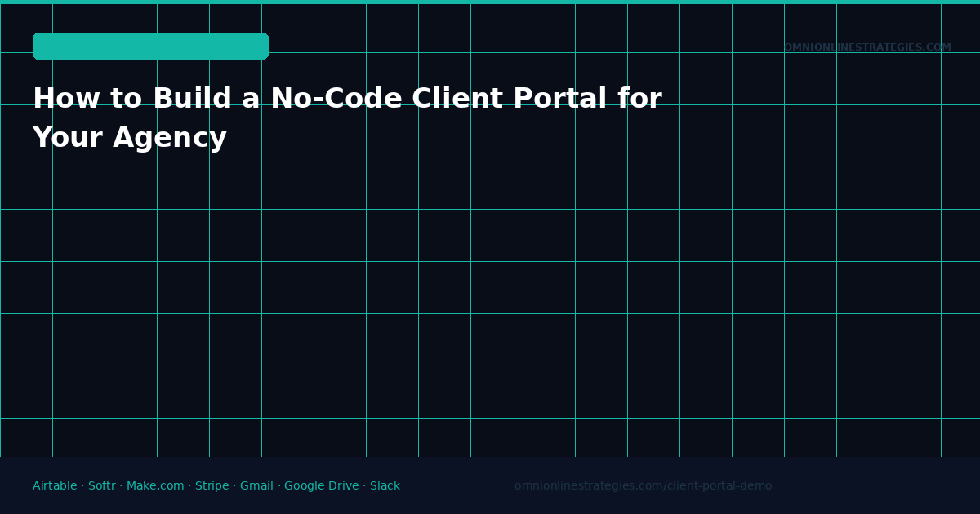Viewport: 980px width, 514px height.
Task: Open the omnionlinestrategies.com/client-portal-demo link
Action: click(643, 486)
